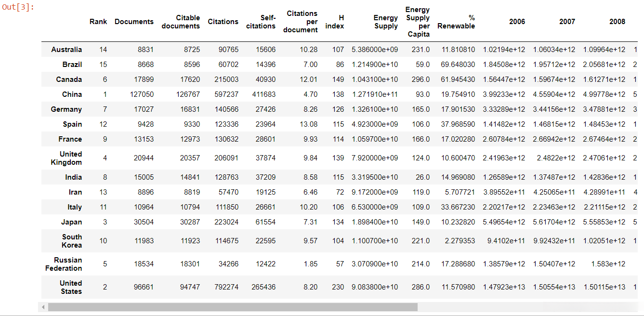Select the United States row label

point(71,287)
